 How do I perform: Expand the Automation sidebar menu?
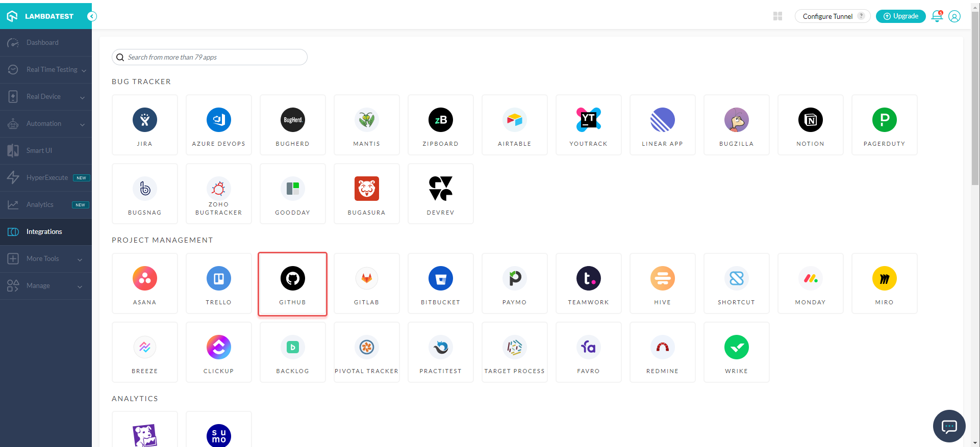(46, 124)
